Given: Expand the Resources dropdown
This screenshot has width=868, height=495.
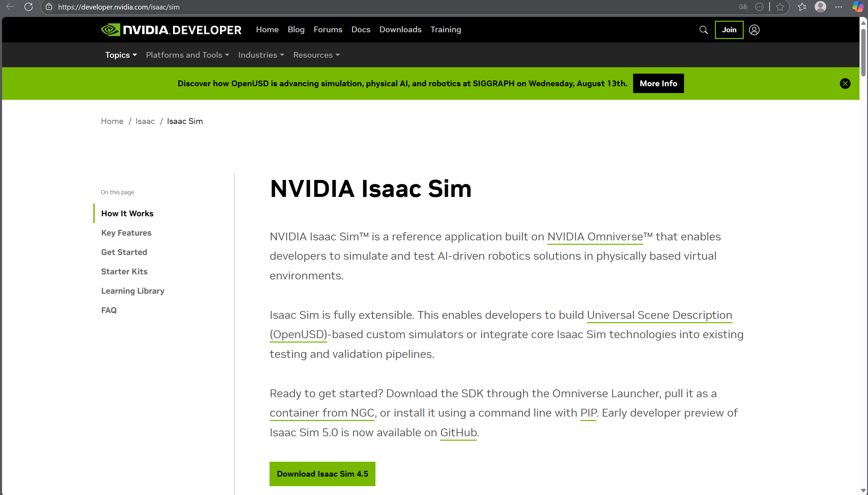Looking at the screenshot, I should coord(316,55).
